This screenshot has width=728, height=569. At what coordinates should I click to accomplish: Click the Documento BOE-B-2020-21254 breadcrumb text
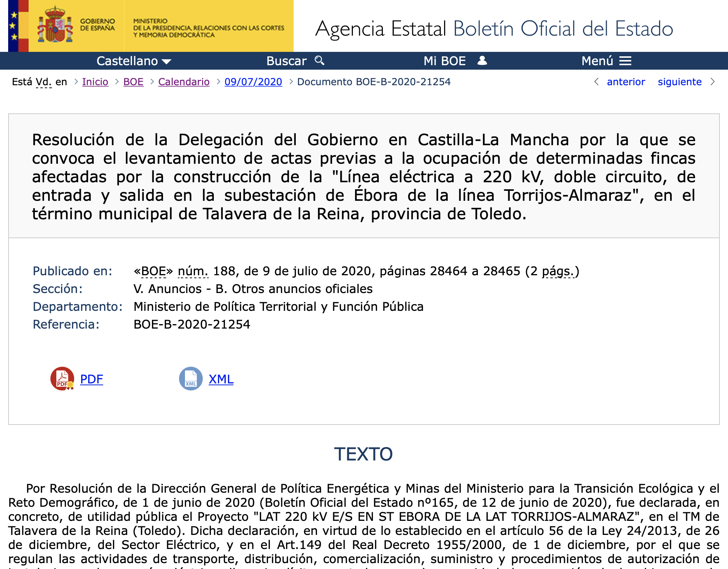pos(374,82)
